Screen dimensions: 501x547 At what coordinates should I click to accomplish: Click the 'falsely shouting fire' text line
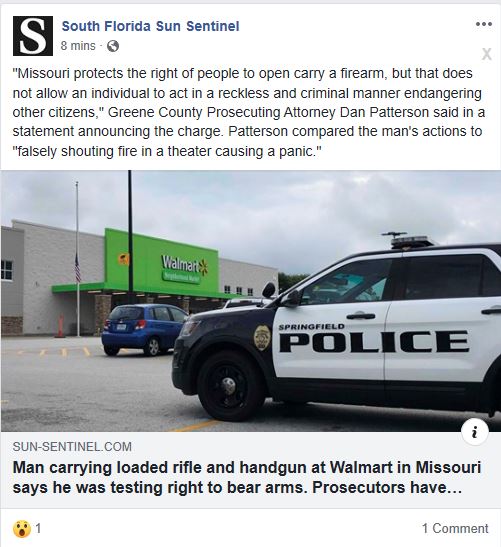point(167,151)
